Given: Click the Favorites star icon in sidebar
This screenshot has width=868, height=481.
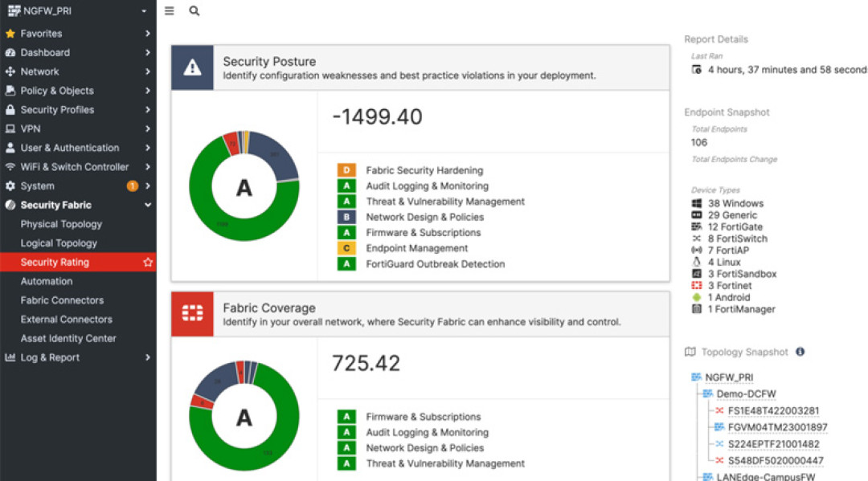Looking at the screenshot, I should point(10,33).
